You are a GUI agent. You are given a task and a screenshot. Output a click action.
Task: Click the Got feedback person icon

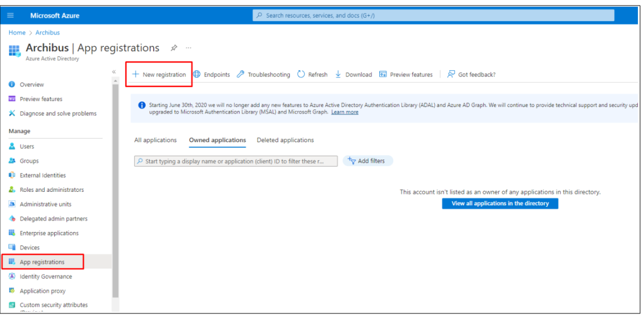[x=451, y=74]
